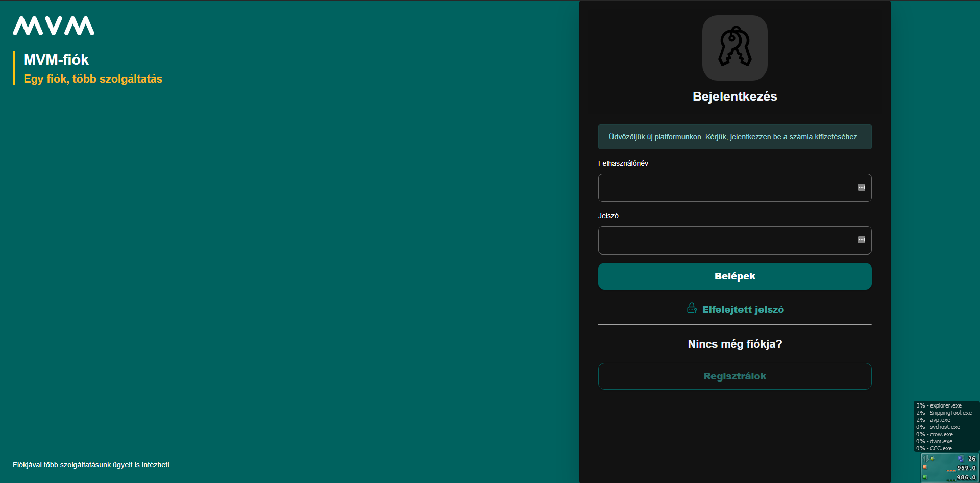
Task: Focus the Felhasználónév input field
Action: point(735,188)
